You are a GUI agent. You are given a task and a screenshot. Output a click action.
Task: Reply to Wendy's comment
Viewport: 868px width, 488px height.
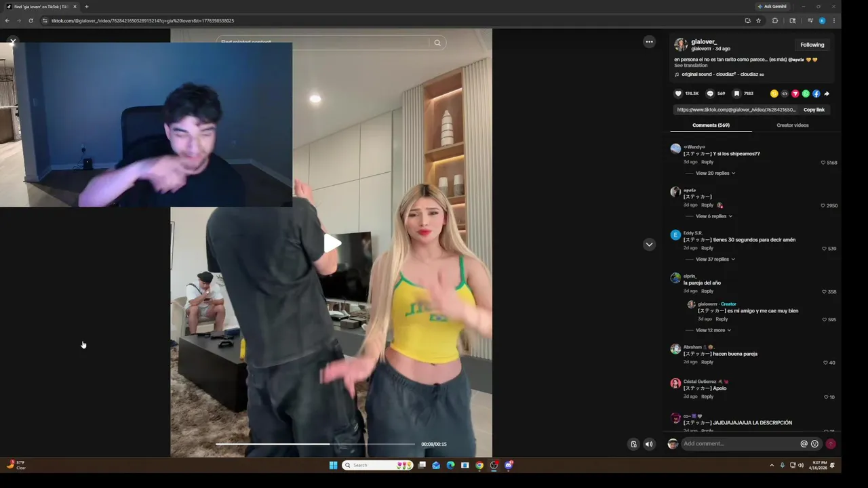click(x=707, y=162)
